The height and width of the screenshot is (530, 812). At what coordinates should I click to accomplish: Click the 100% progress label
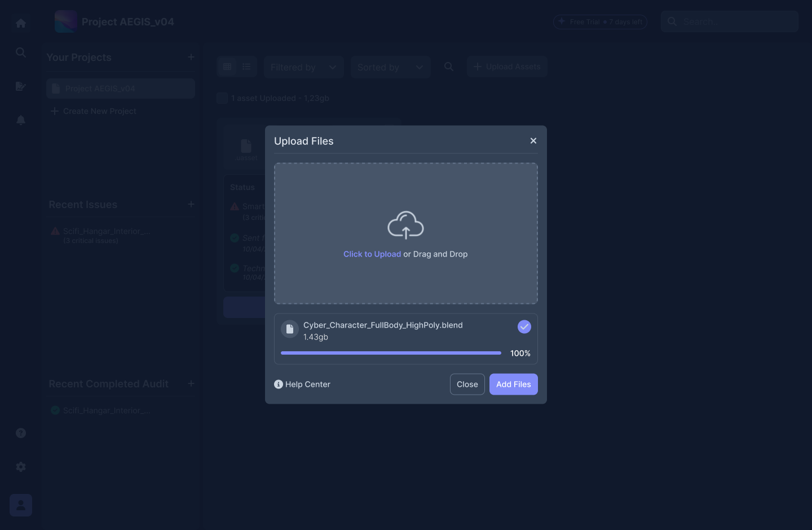point(520,354)
